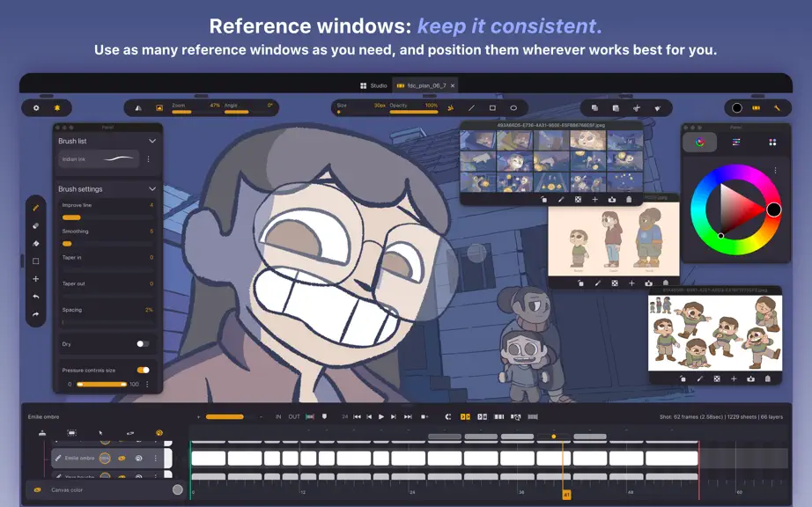This screenshot has height=507, width=812.
Task: Jump to the first frame
Action: click(357, 417)
